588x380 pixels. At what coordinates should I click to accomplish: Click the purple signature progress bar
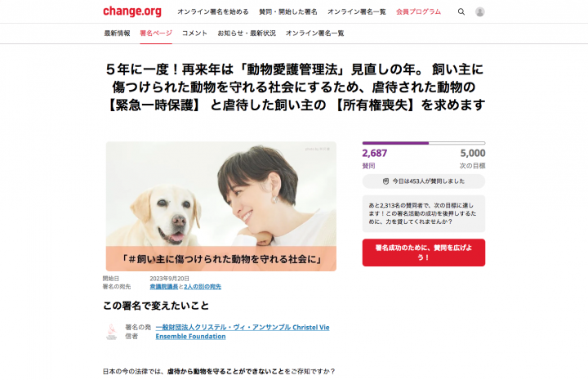coord(423,143)
